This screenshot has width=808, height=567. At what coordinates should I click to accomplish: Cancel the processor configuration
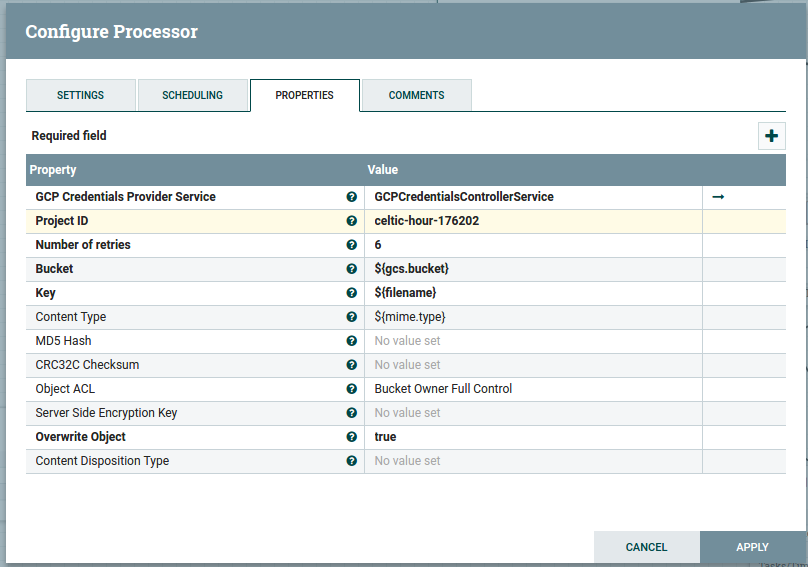(x=646, y=547)
